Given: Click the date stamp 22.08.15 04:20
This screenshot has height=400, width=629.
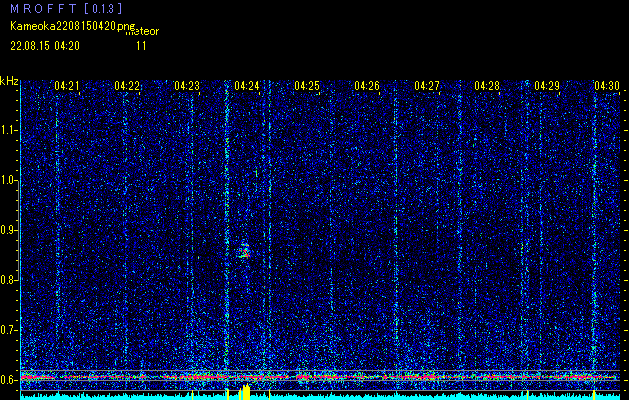Looking at the screenshot, I should click(45, 46).
